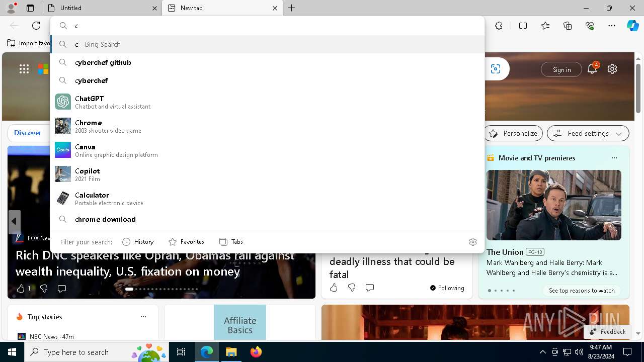Click the address bar input field

268,26
